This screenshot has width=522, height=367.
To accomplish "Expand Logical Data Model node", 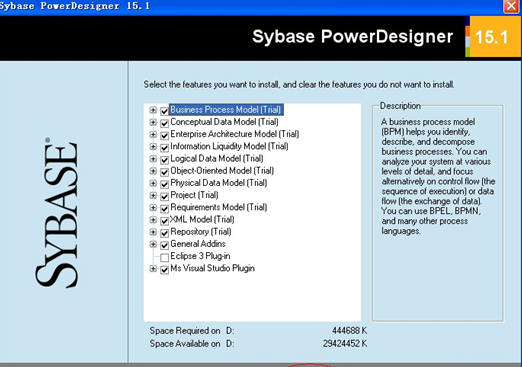I will point(153,159).
